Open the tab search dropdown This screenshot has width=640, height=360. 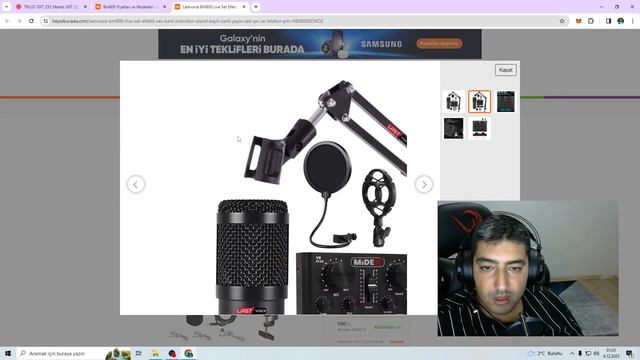[x=7, y=7]
